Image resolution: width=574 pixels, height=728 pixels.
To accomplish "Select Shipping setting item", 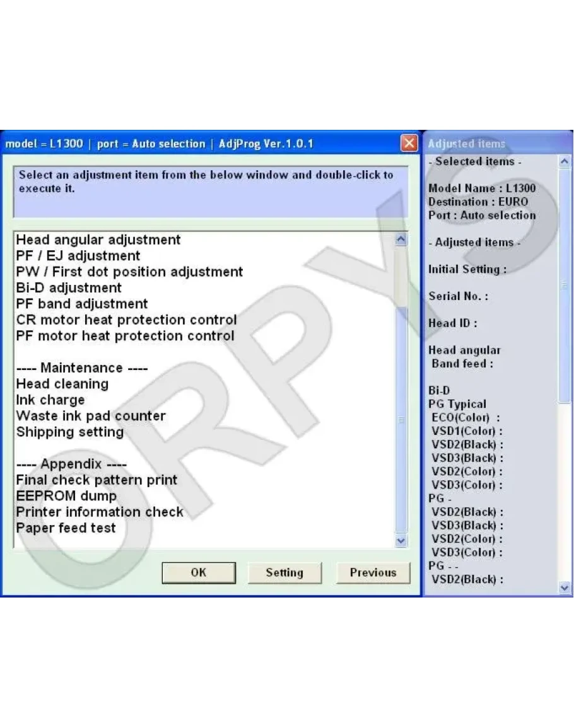I will click(70, 432).
